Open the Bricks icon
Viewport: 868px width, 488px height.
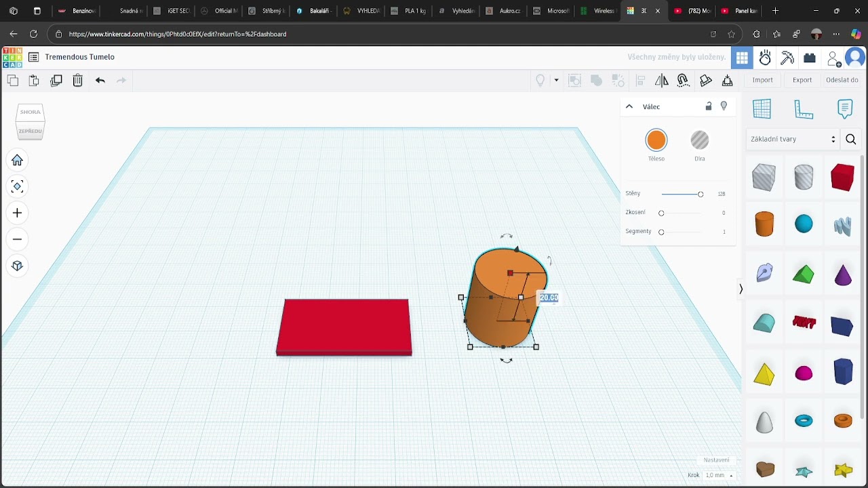pyautogui.click(x=810, y=58)
